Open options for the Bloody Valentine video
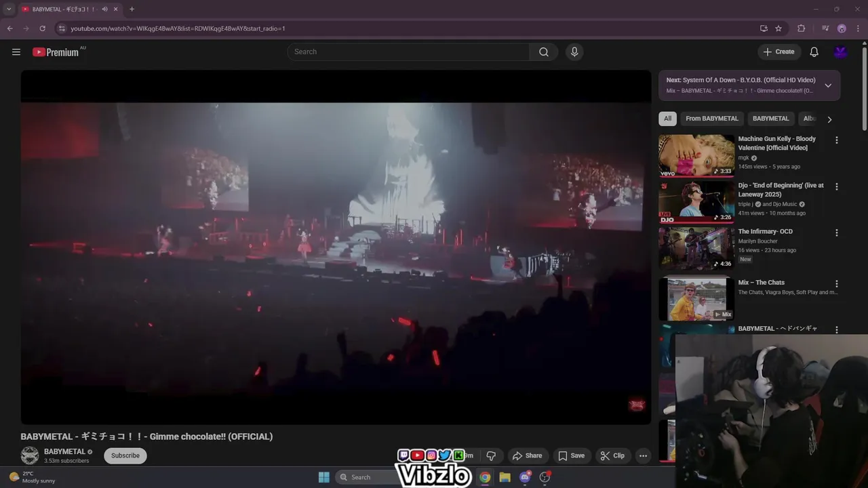The width and height of the screenshot is (868, 488). (x=837, y=140)
